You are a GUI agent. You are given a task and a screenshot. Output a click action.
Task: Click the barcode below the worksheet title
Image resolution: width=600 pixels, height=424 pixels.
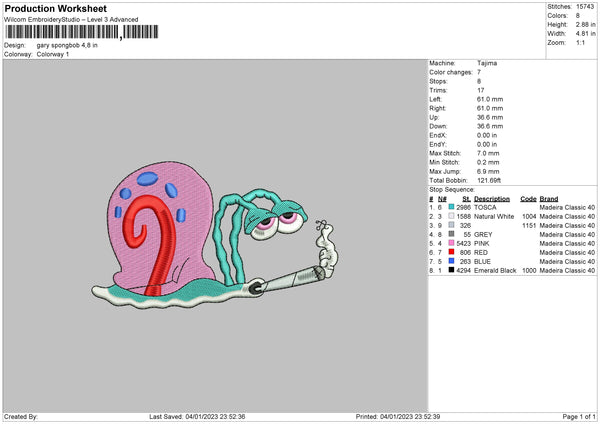click(82, 32)
